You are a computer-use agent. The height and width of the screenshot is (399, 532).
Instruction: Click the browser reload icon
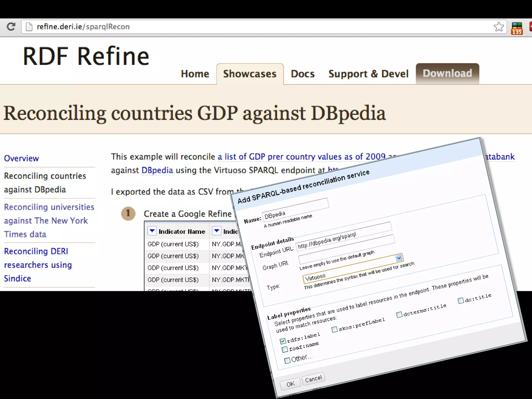coord(11,26)
